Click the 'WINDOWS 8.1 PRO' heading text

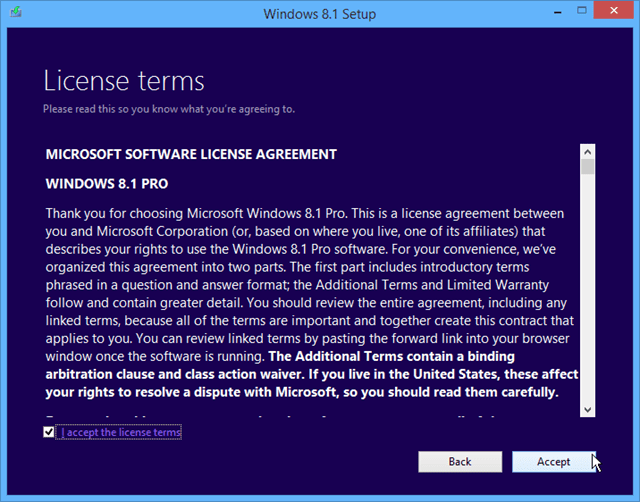click(107, 184)
